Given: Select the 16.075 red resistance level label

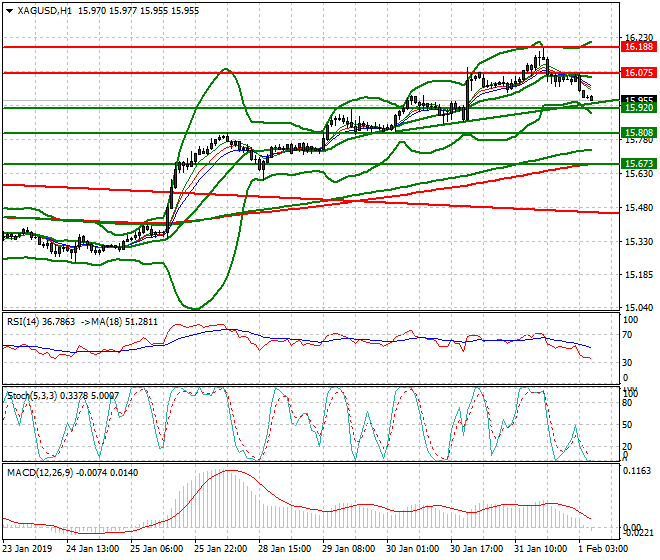Looking at the screenshot, I should tap(639, 73).
